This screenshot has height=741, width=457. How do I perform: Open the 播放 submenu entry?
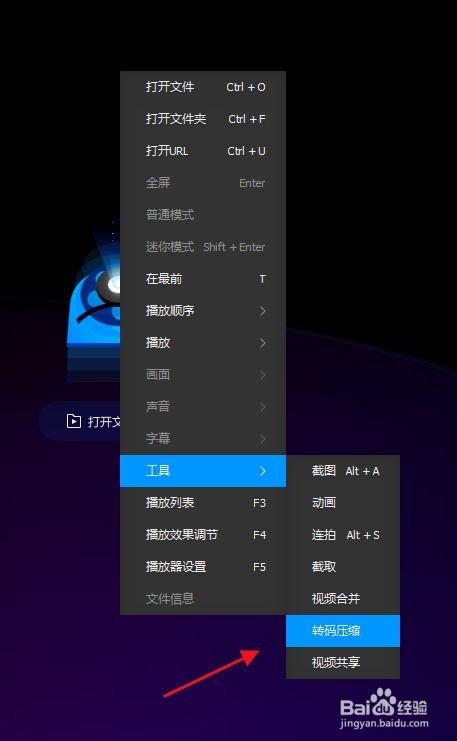point(203,343)
